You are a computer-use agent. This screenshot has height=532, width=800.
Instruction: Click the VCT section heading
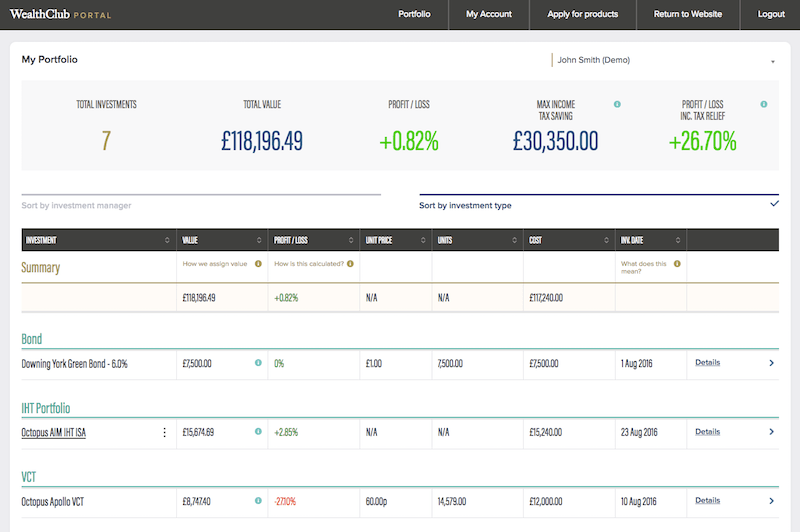(x=29, y=477)
